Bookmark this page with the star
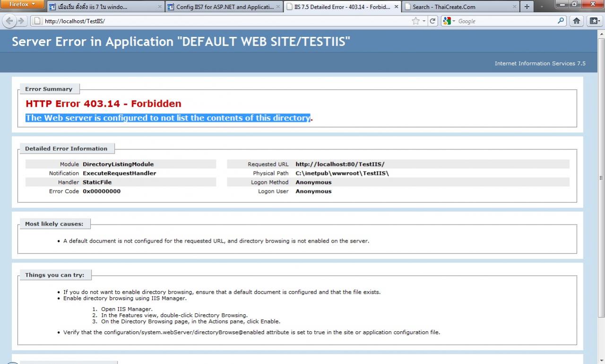Image resolution: width=605 pixels, height=364 pixels. click(415, 21)
